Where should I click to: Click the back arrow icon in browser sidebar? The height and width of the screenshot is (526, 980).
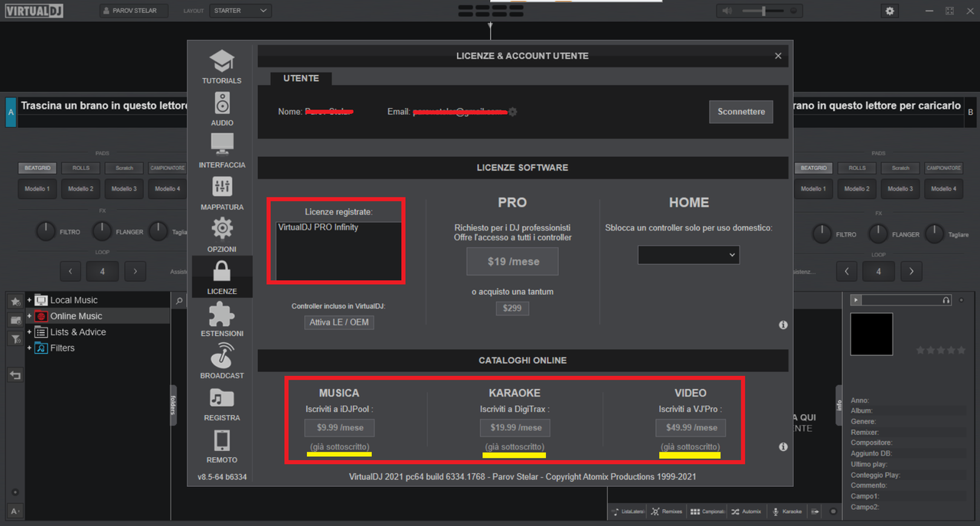(x=15, y=375)
